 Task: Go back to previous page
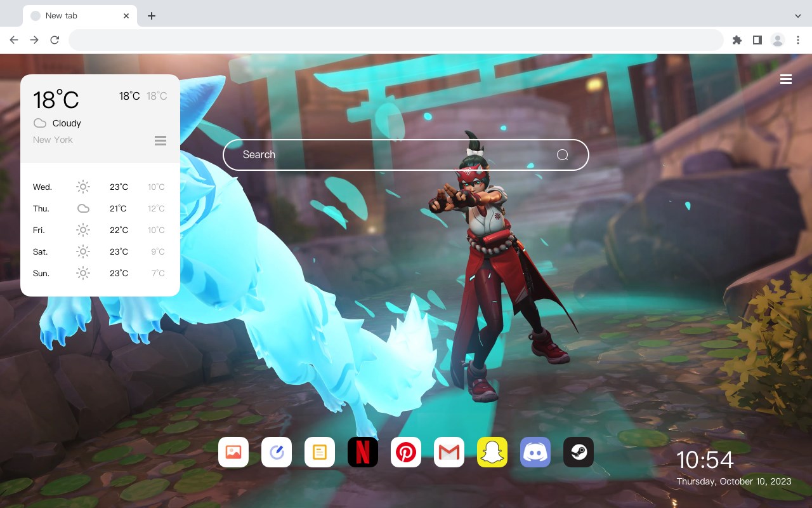click(x=14, y=40)
